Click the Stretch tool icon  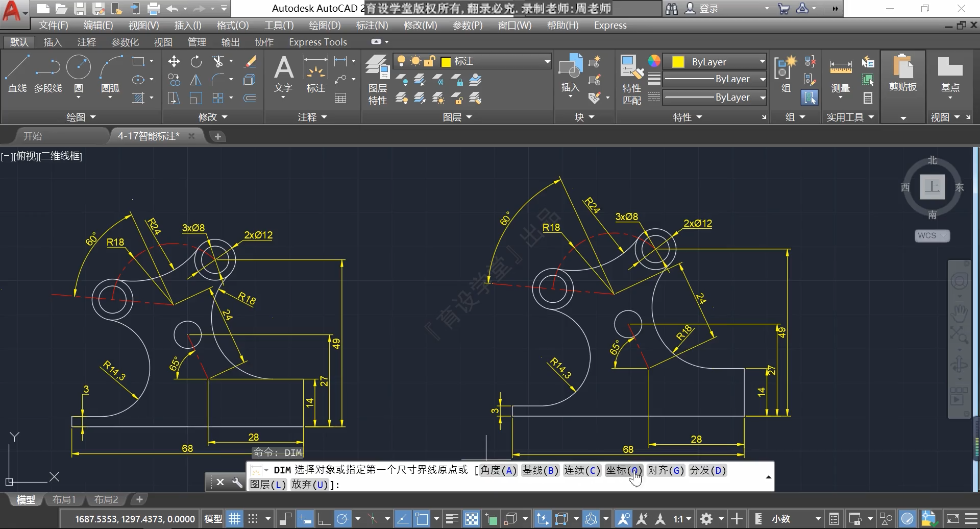174,98
